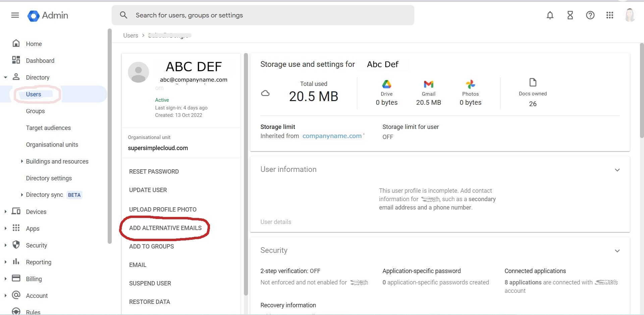Image resolution: width=644 pixels, height=315 pixels.
Task: Click ADD ALTERNATIVE EMAILS
Action: point(165,228)
